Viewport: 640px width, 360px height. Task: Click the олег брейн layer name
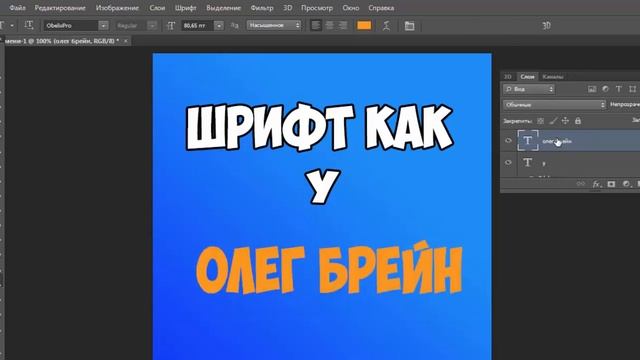(557, 141)
